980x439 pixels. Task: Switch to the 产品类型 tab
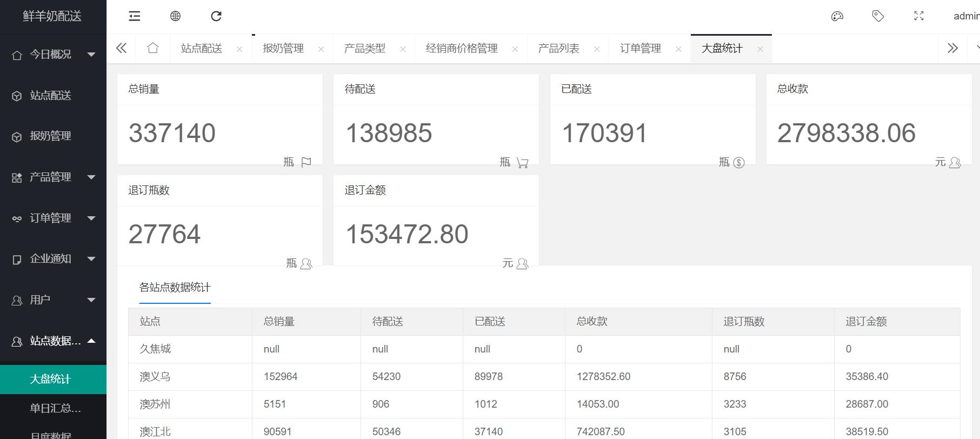(365, 48)
